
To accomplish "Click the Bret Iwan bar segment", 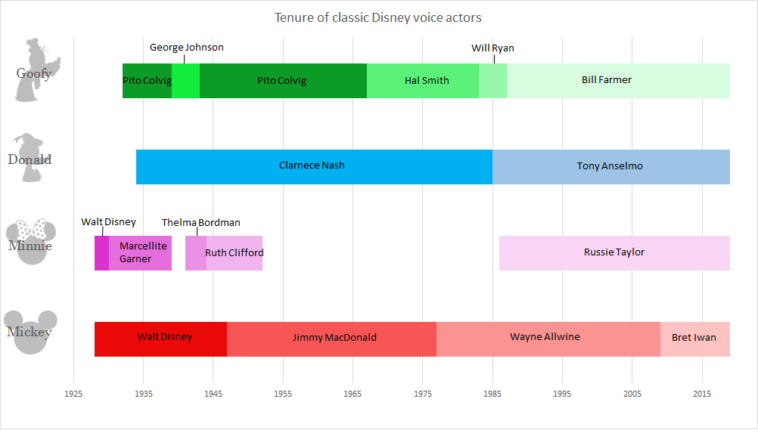I will point(695,339).
